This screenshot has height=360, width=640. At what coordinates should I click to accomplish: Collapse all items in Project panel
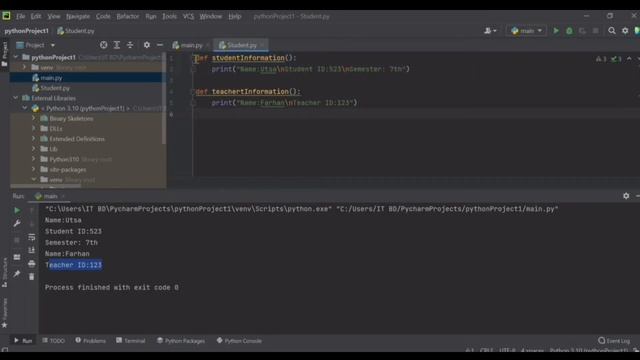point(130,45)
